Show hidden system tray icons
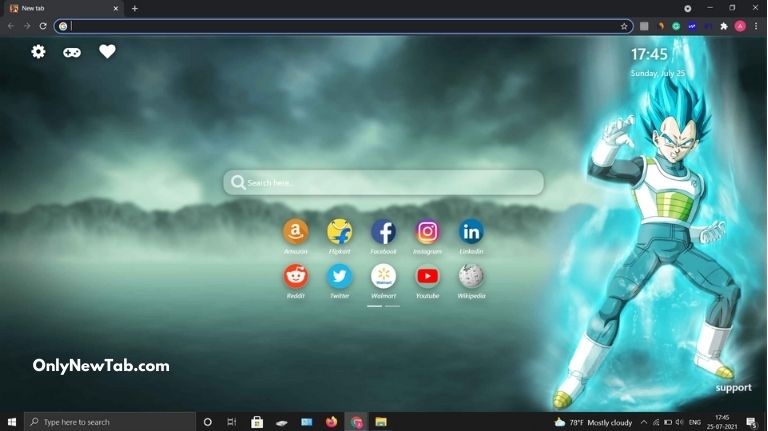This screenshot has width=768, height=431. click(644, 422)
